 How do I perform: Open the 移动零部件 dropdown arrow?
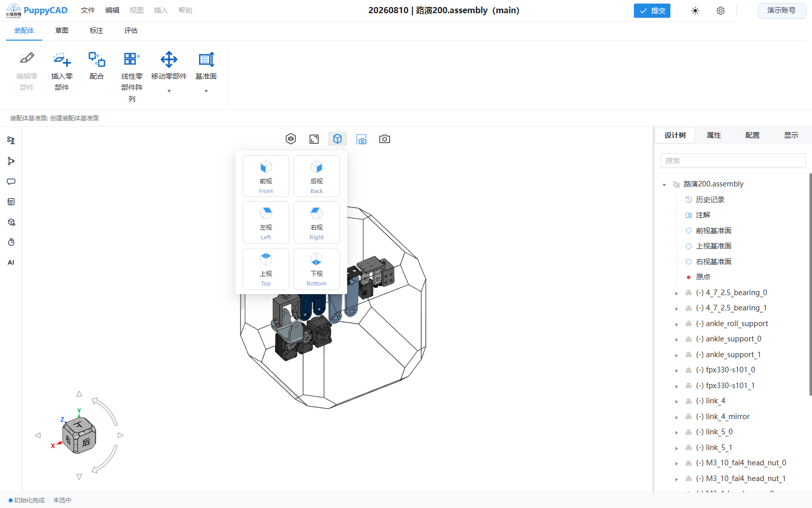click(x=169, y=91)
